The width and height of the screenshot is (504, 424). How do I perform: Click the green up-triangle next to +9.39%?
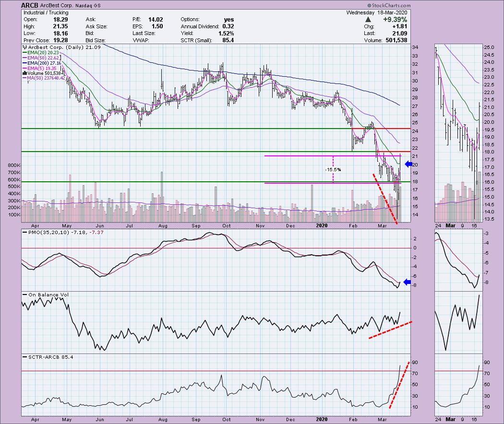coord(368,20)
